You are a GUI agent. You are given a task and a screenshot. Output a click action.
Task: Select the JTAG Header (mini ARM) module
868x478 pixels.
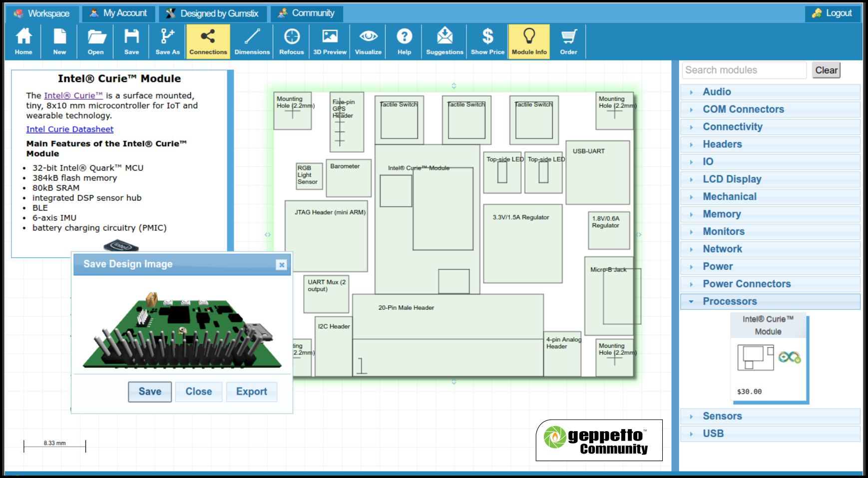[x=327, y=236]
